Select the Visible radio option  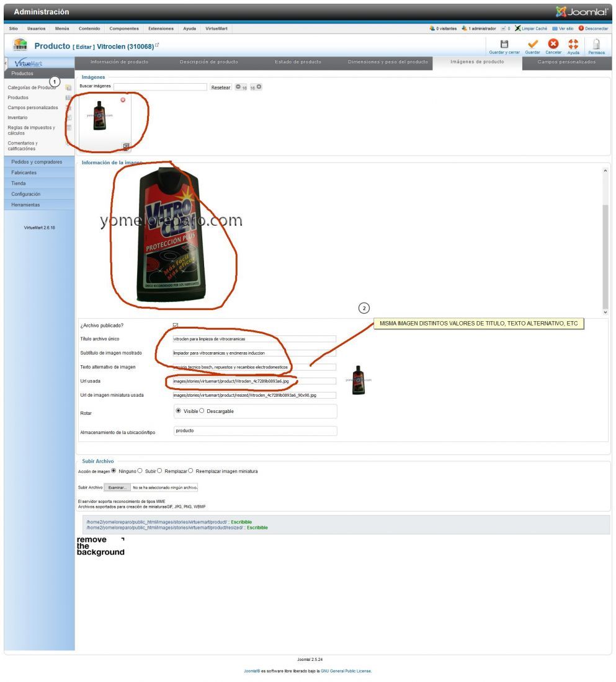[179, 410]
